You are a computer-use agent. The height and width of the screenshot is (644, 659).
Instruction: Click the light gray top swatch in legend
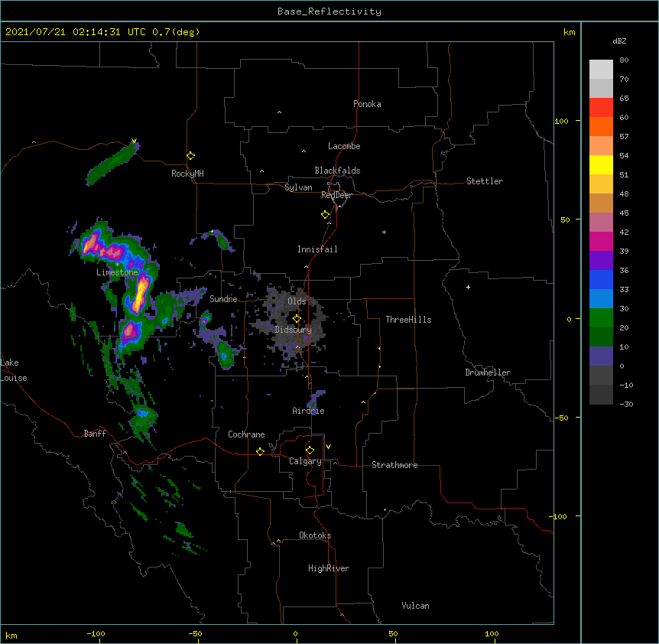pyautogui.click(x=601, y=70)
